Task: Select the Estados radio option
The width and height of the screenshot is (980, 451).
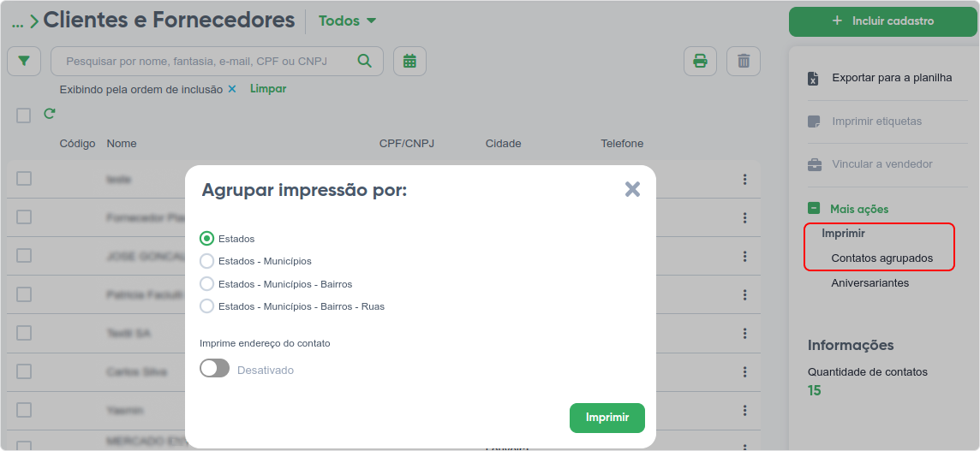Action: pos(206,239)
